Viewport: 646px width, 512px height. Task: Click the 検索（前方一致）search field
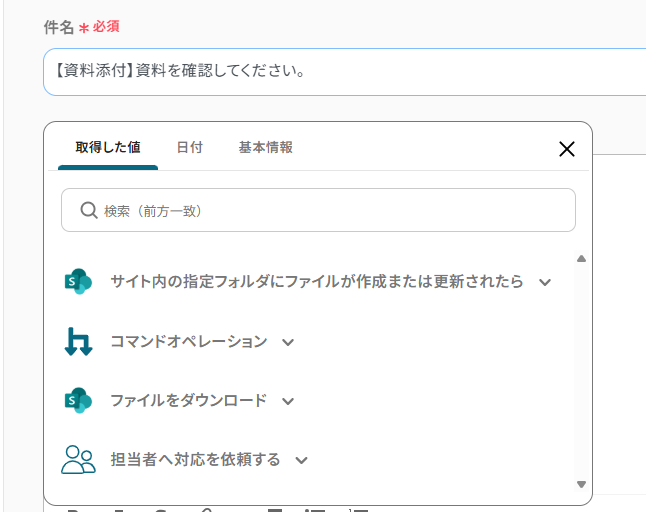pos(330,211)
